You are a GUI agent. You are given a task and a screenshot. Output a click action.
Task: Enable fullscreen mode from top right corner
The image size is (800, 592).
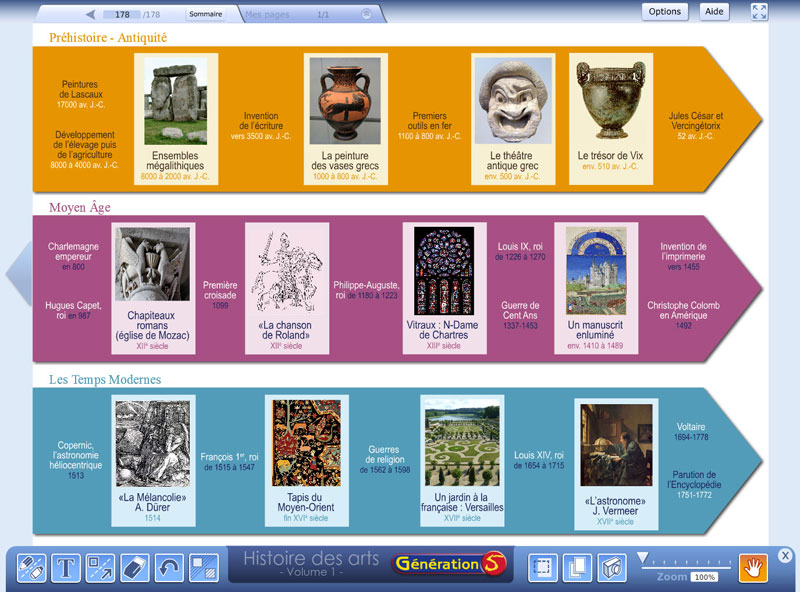[x=757, y=11]
